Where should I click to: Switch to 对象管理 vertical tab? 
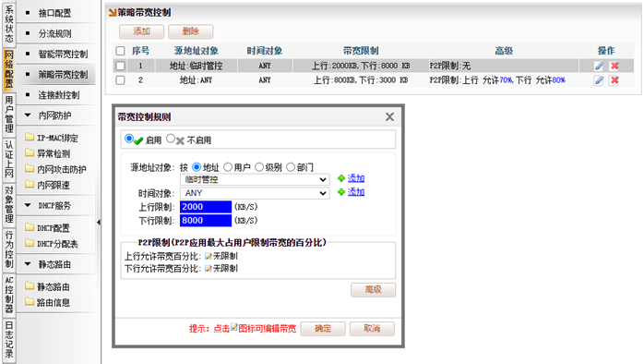point(9,205)
